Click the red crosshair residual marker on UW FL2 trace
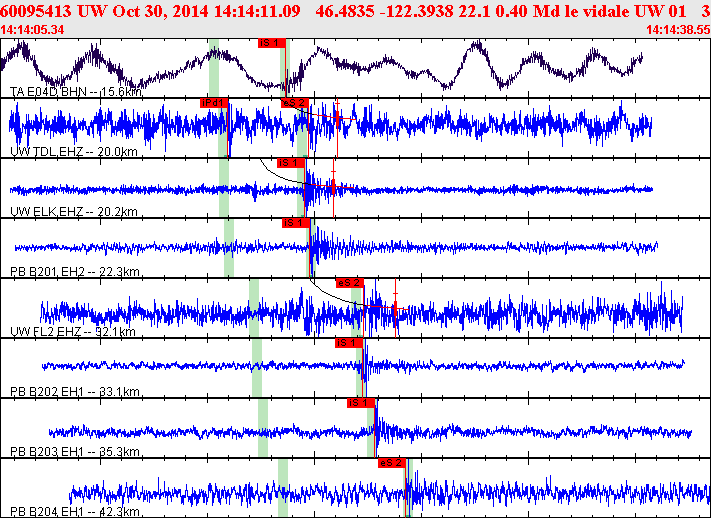711x518 pixels. (395, 308)
